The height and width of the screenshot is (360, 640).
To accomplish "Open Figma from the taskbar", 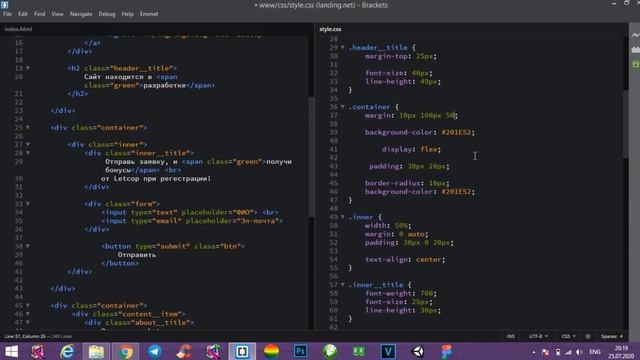I will tap(447, 351).
